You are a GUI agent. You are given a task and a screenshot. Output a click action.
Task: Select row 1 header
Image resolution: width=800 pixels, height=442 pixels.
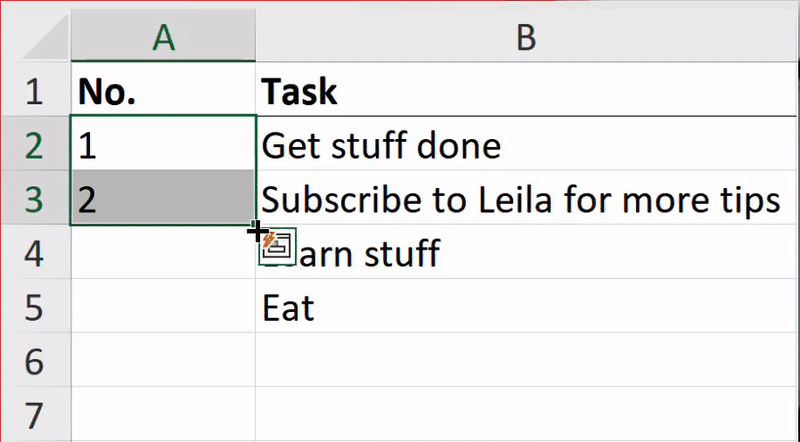tap(35, 91)
